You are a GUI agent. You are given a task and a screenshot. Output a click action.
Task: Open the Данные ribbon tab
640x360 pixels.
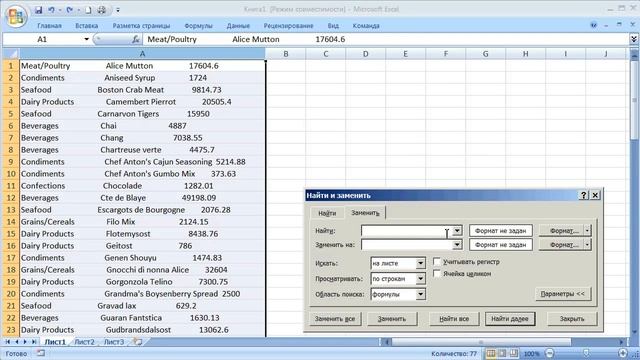click(238, 26)
